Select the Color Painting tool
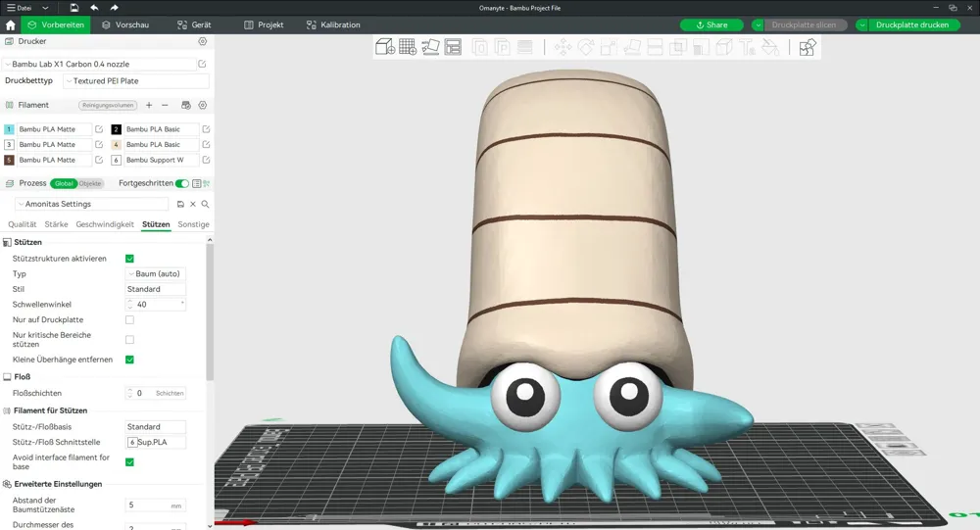980x530 pixels. (770, 47)
